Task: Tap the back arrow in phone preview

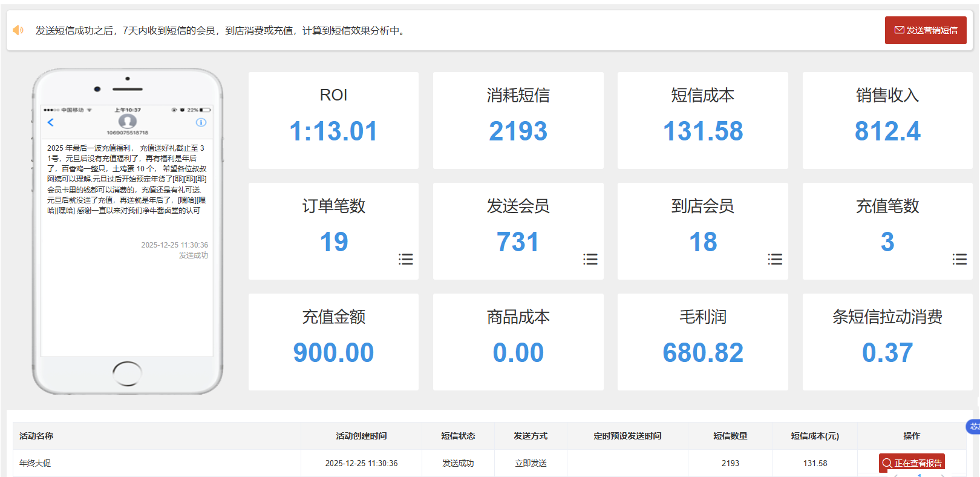Action: (x=51, y=122)
